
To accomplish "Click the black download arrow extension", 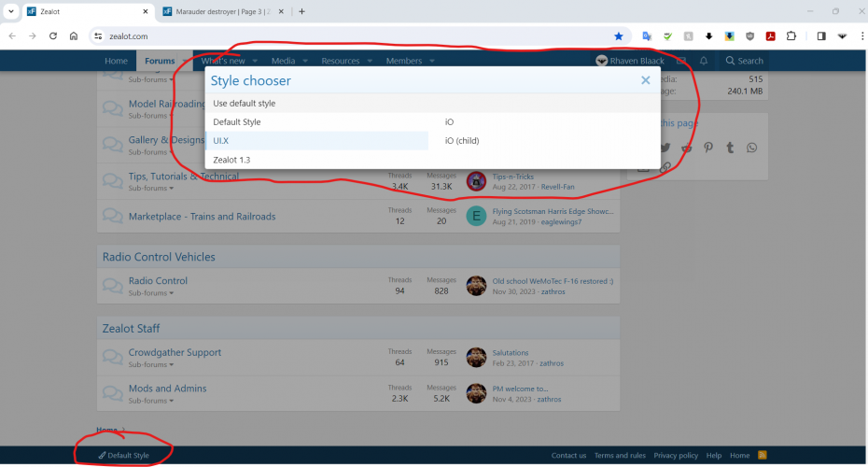I will (708, 36).
